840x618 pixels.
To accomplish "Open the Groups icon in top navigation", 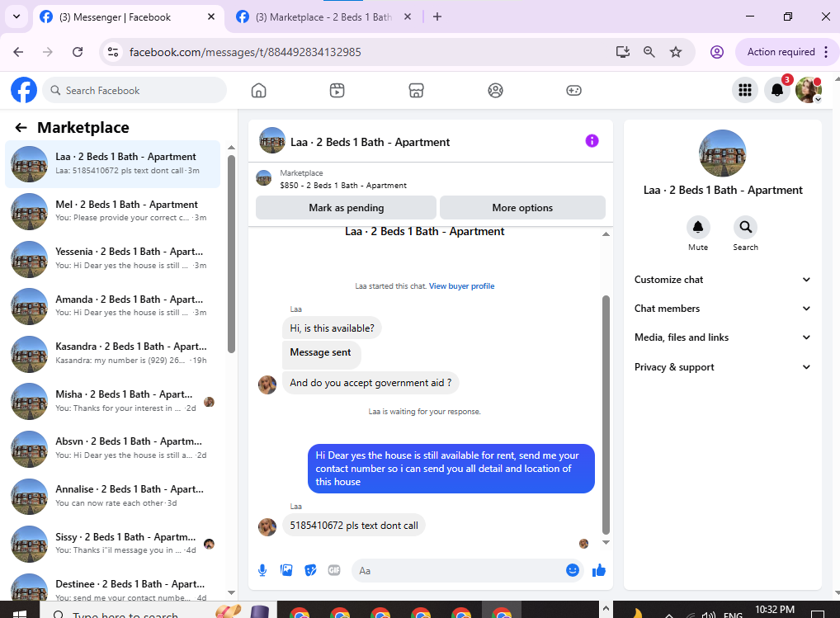I will (x=496, y=91).
